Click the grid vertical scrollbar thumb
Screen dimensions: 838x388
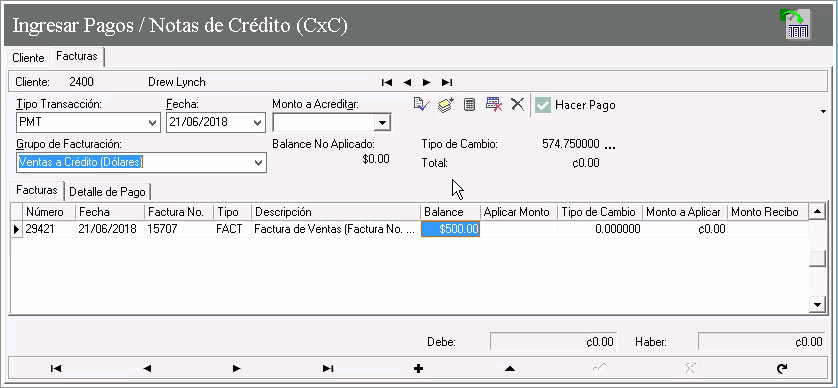click(817, 258)
